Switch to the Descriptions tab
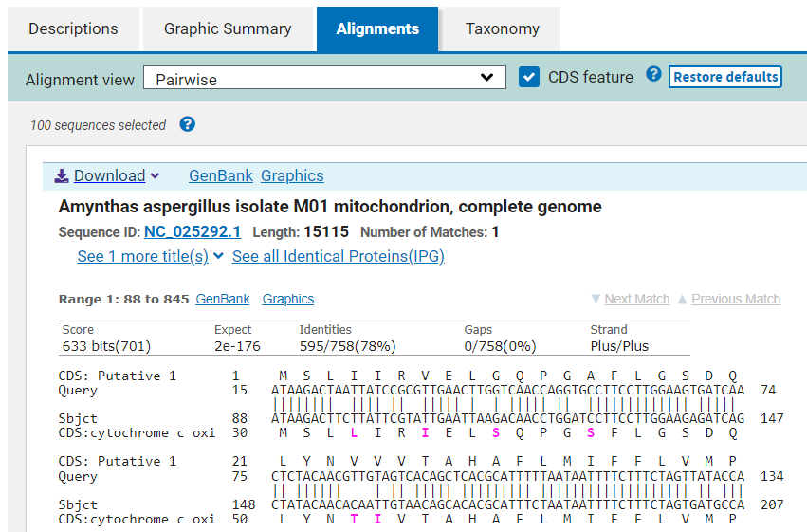The height and width of the screenshot is (532, 807). 73,28
